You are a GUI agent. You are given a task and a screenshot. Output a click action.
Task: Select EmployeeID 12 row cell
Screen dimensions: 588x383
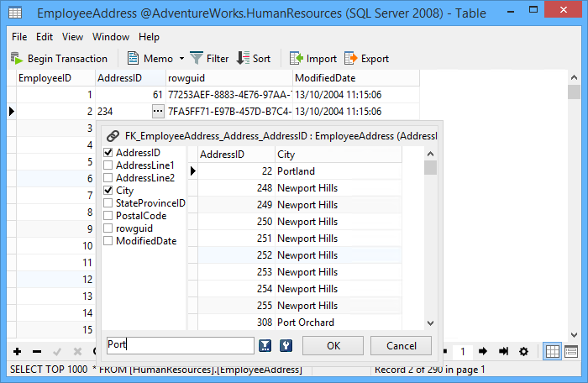point(55,279)
